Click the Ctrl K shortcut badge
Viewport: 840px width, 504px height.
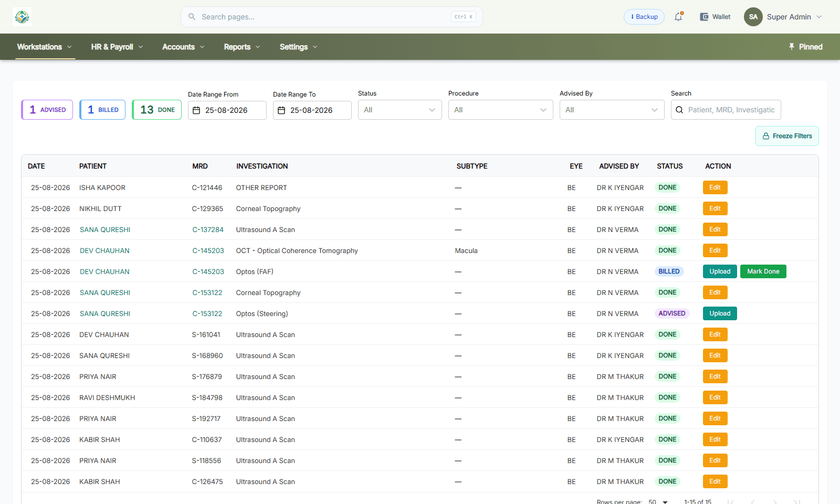(464, 17)
